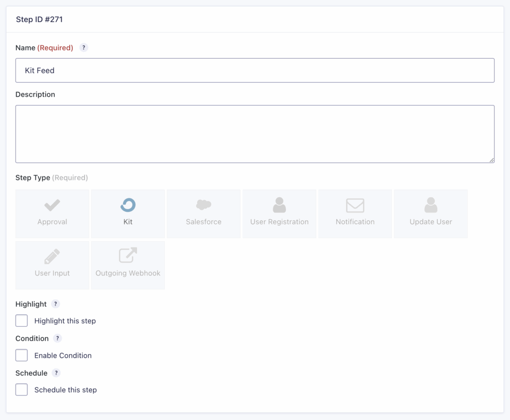Enable Highlight this step

[x=21, y=320]
